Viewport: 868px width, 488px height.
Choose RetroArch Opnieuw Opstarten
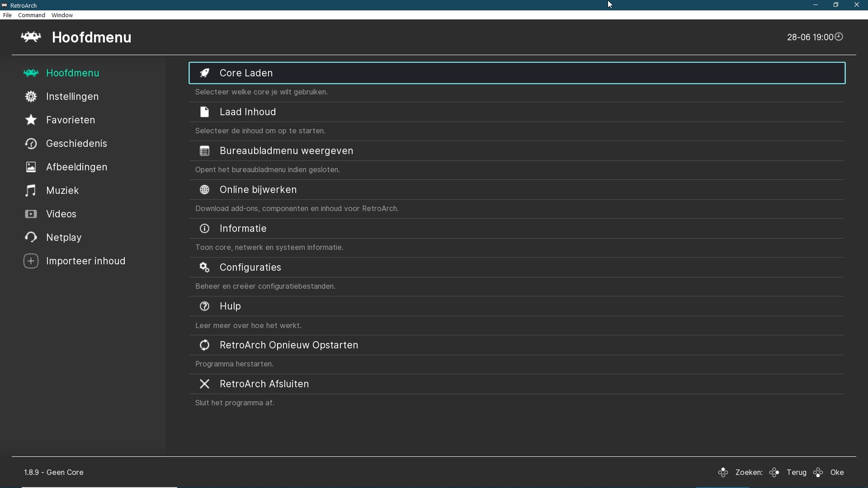[x=517, y=345]
